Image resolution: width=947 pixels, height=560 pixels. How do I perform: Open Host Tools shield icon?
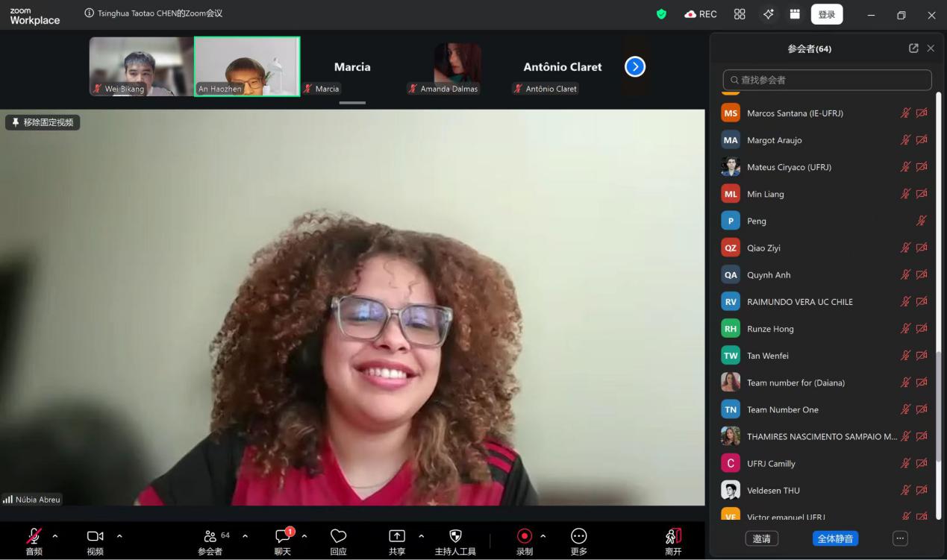pos(455,536)
